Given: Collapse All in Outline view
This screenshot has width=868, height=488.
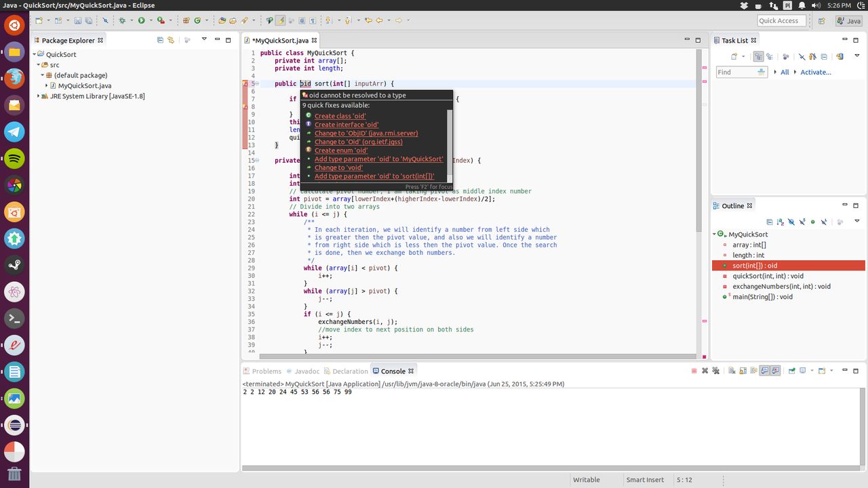Looking at the screenshot, I should tap(770, 222).
